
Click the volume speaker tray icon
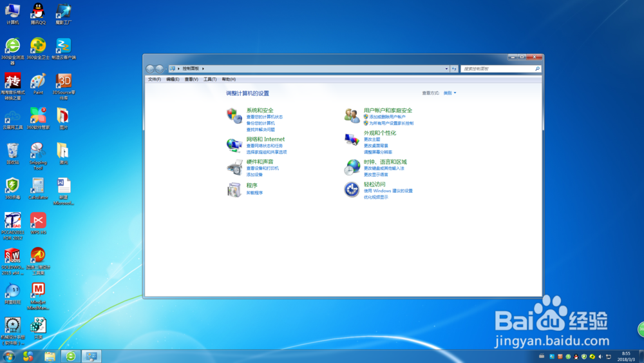[600, 357]
